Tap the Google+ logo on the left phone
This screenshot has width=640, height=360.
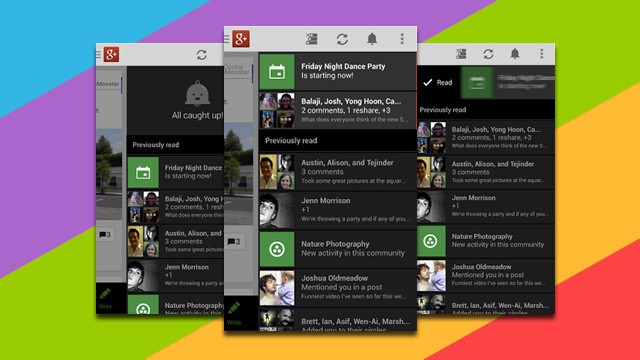pyautogui.click(x=111, y=54)
